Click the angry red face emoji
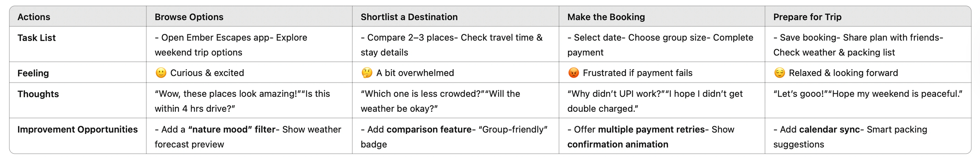This screenshot has height=161, width=980. click(573, 73)
